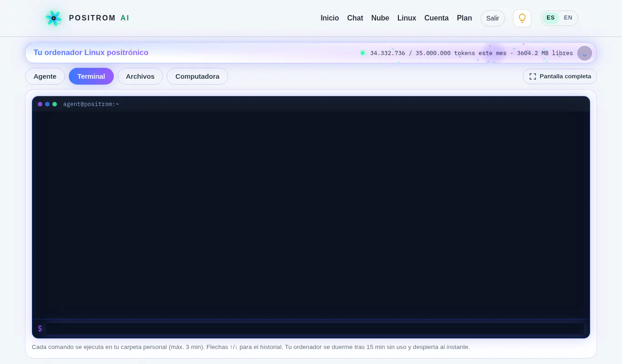
Task: View the Plan page
Action: (x=464, y=18)
